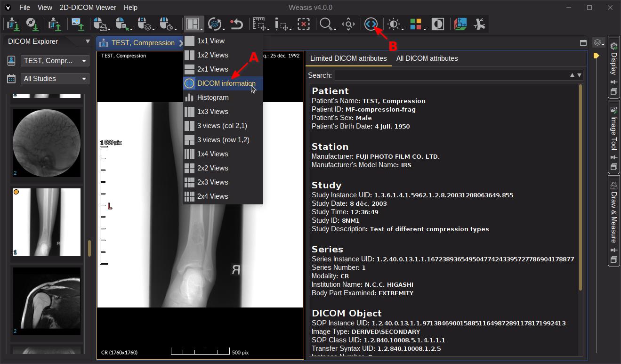The image size is (621, 364).
Task: Open the Help menu
Action: coord(130,8)
